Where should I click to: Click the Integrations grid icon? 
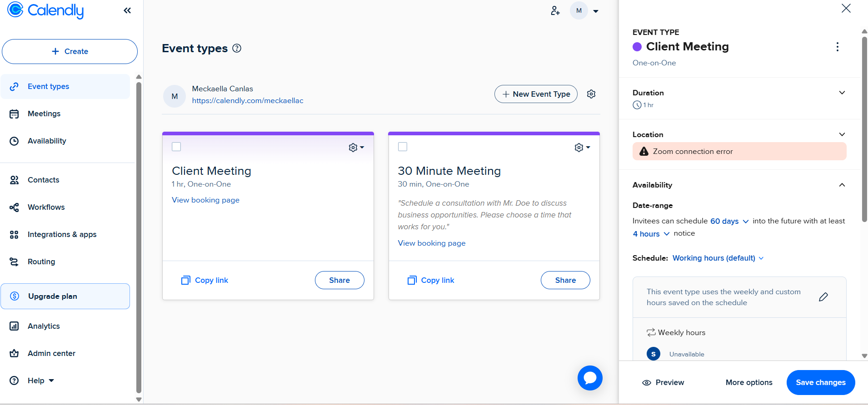14,235
